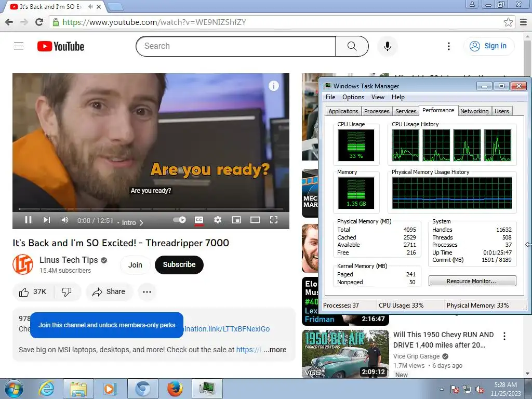Open Linus Tech Tips channel name
This screenshot has width=532, height=399.
(x=69, y=260)
